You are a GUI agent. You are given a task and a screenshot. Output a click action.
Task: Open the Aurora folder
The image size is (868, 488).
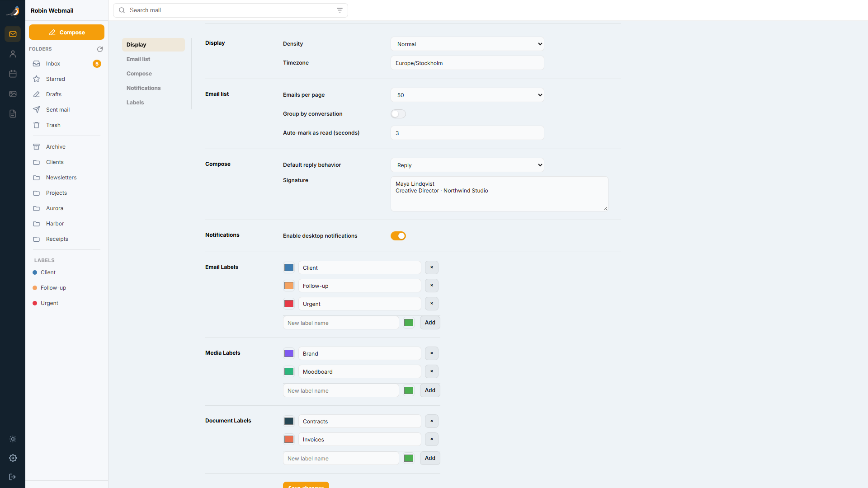pos(66,208)
